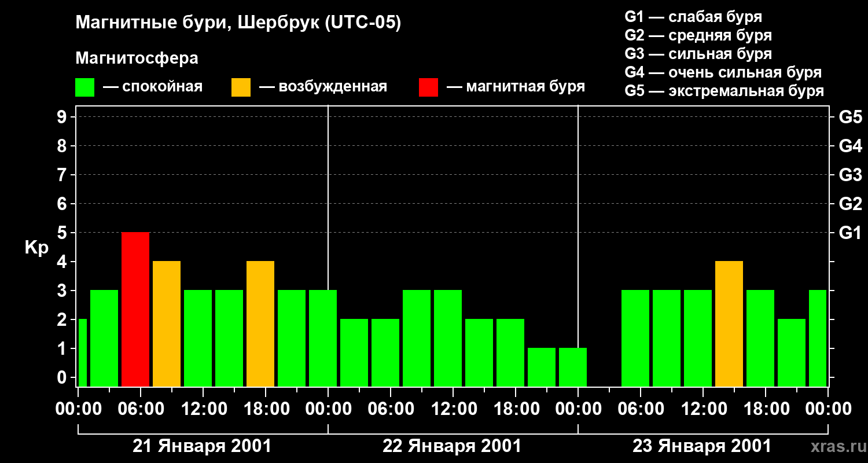
Task: Click the orange 'возбужденная' legend swatch
Action: click(x=241, y=87)
